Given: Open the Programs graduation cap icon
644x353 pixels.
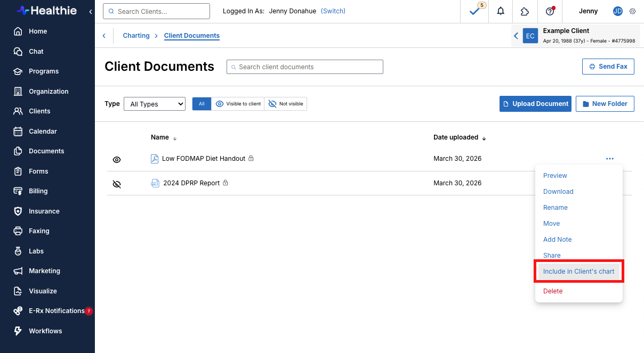Looking at the screenshot, I should point(18,71).
